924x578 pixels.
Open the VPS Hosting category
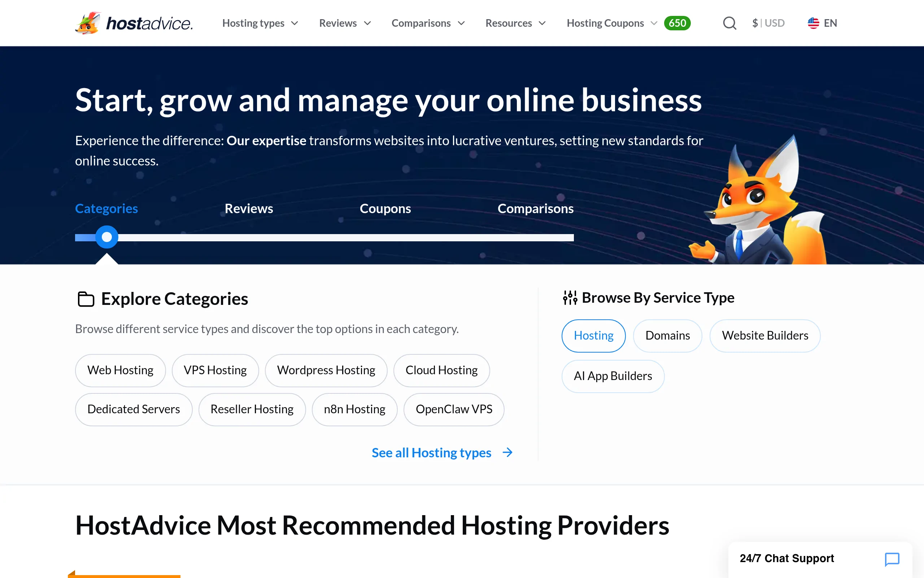pyautogui.click(x=215, y=370)
